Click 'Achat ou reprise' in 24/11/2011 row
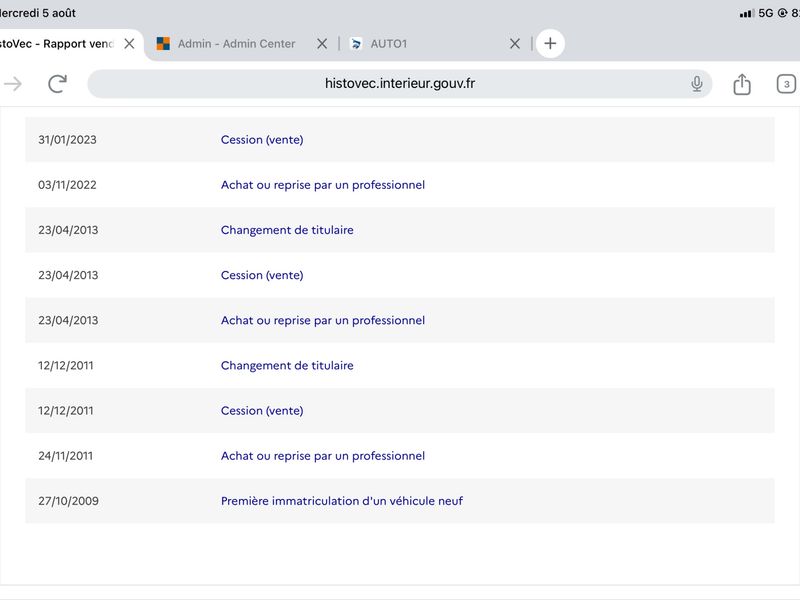This screenshot has height=600, width=800. (x=322, y=456)
